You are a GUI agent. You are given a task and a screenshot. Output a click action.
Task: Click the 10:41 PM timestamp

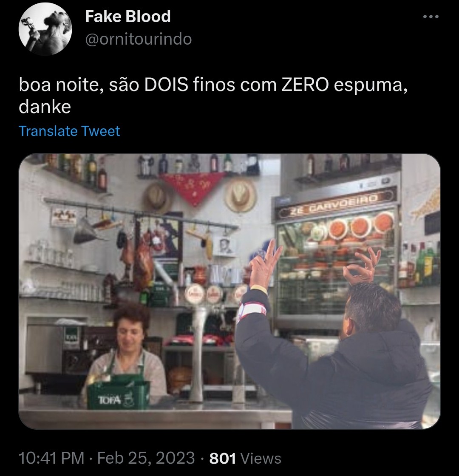pyautogui.click(x=51, y=458)
